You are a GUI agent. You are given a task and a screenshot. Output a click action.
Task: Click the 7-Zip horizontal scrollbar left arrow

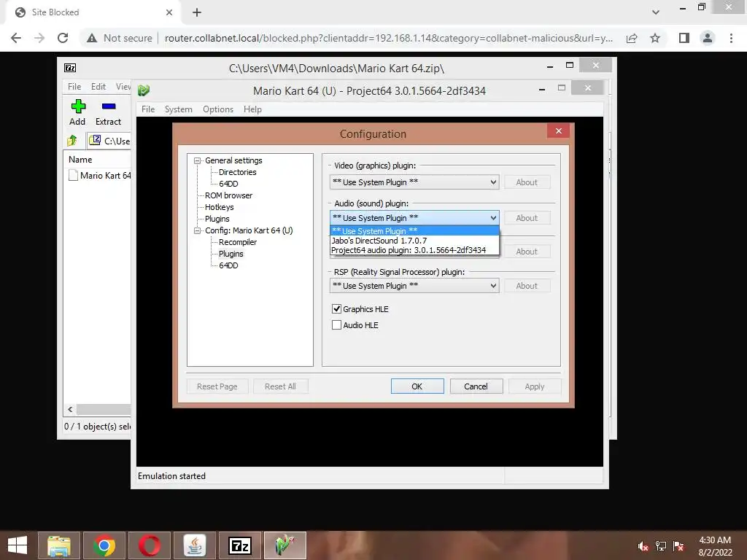[x=71, y=409]
